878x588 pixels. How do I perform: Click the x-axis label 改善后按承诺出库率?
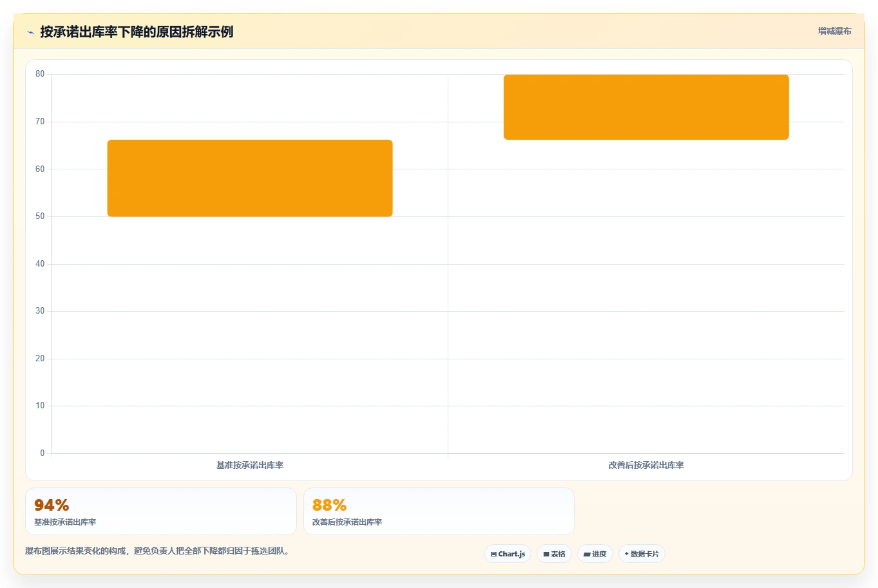tap(646, 465)
